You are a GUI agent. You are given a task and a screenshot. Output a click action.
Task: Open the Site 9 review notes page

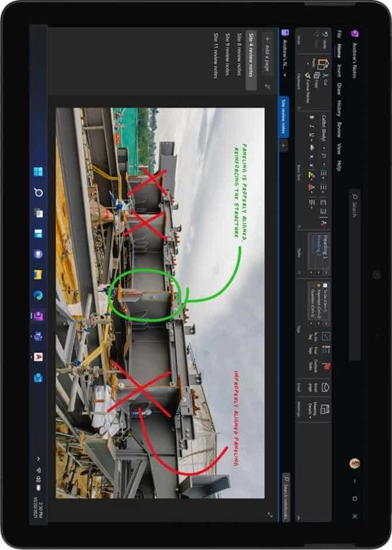click(x=227, y=54)
